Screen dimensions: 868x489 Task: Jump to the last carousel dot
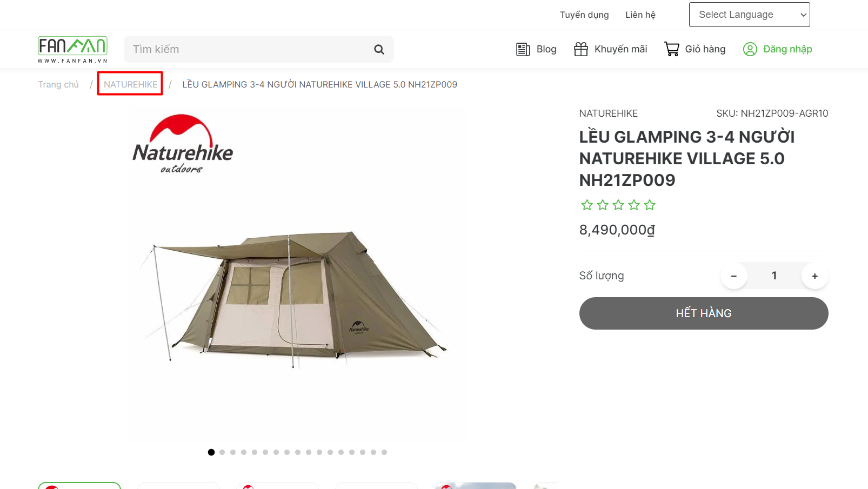384,452
